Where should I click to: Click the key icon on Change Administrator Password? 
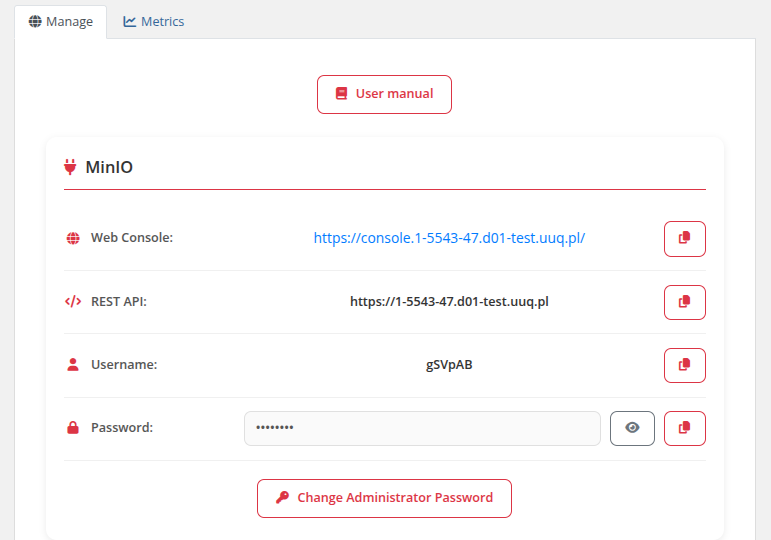(283, 498)
